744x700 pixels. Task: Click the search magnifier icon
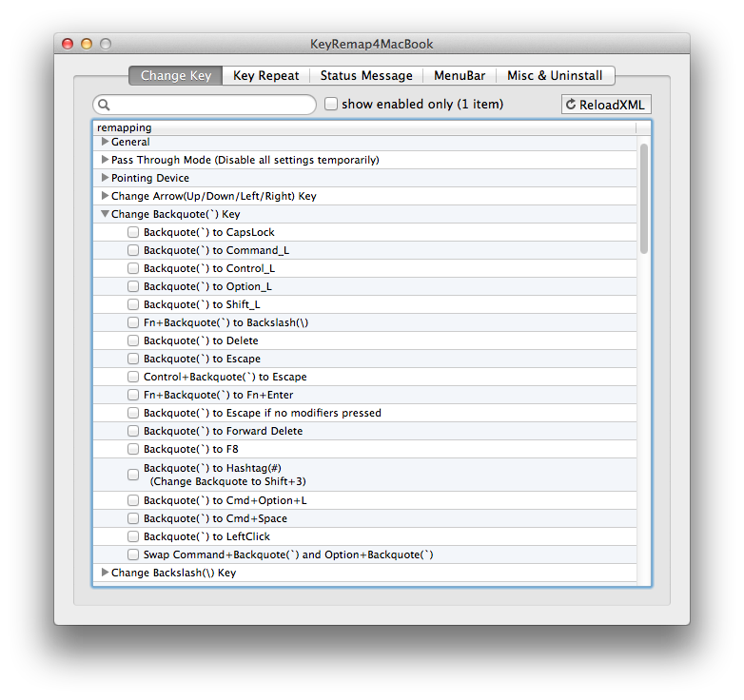pos(104,105)
